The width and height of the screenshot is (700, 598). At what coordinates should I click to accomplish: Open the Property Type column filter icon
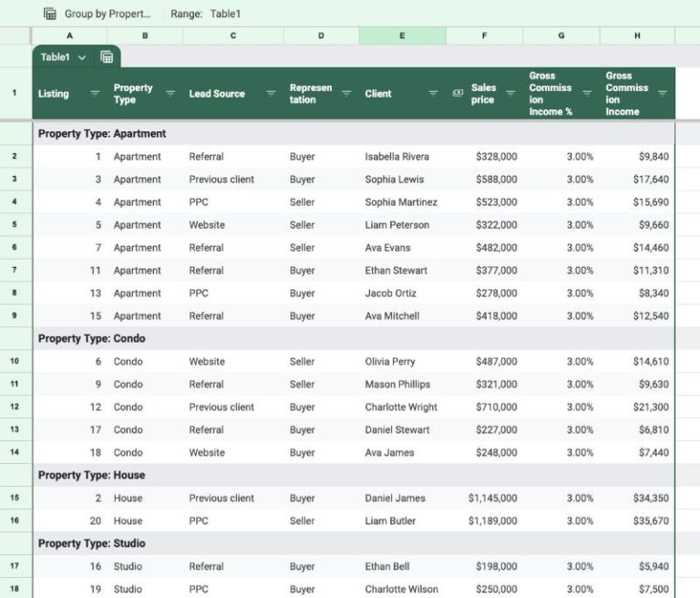(x=170, y=94)
